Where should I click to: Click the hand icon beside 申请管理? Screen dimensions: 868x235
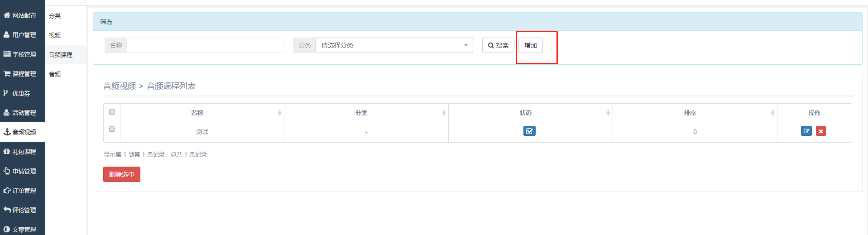pyautogui.click(x=7, y=171)
